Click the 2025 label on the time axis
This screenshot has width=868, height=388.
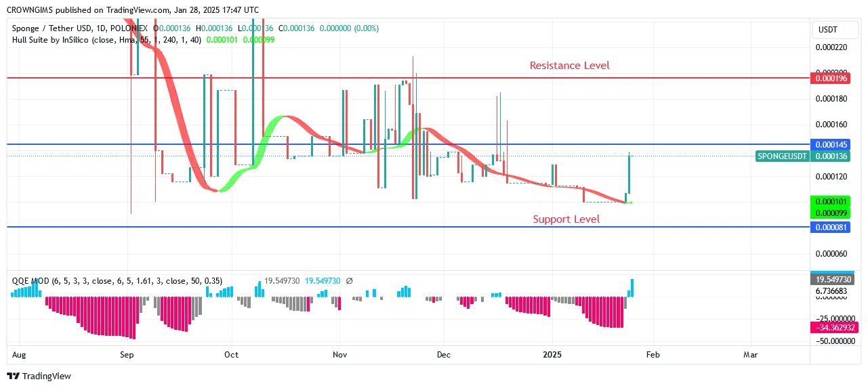click(552, 354)
